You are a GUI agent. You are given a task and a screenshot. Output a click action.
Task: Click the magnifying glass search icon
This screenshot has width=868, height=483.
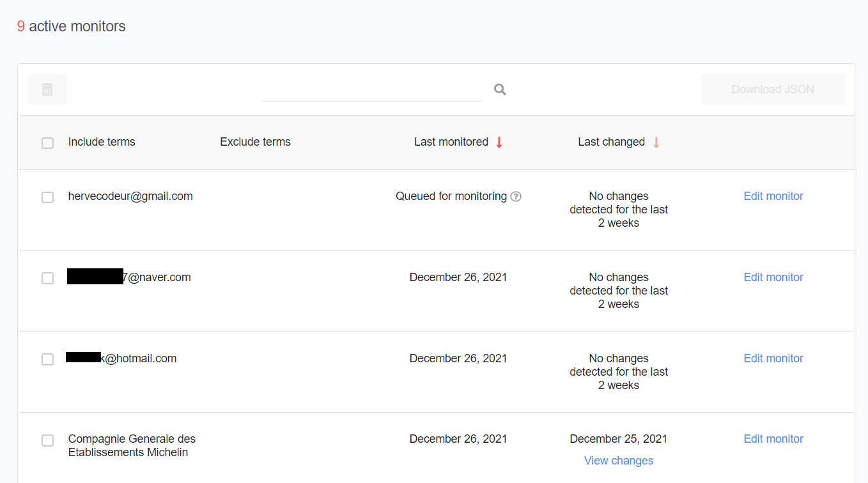click(500, 89)
